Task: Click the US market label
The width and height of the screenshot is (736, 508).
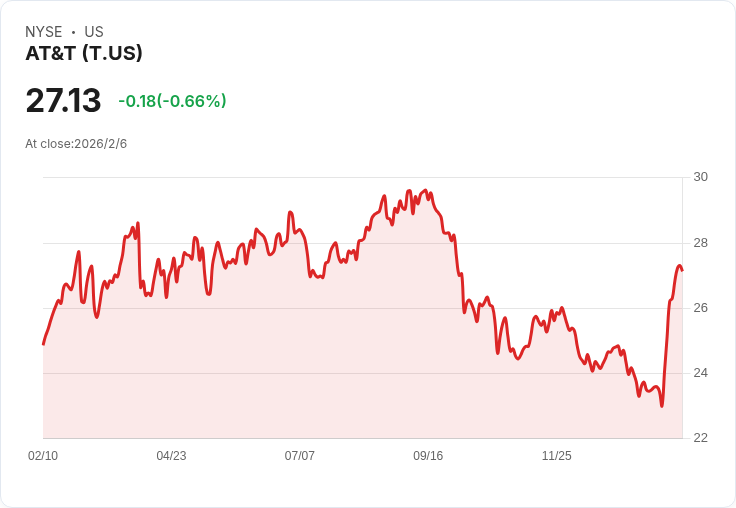Action: (x=94, y=32)
